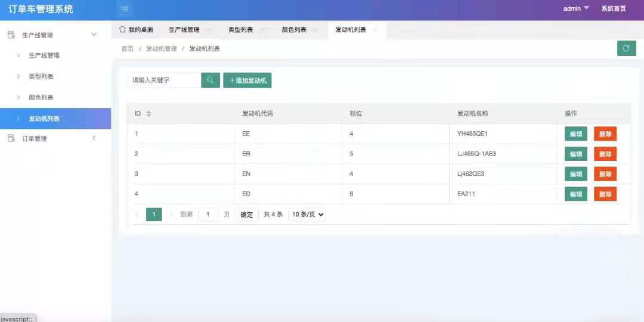The image size is (644, 322).
Task: Open the 10条/页 page size dropdown
Action: pyautogui.click(x=307, y=215)
